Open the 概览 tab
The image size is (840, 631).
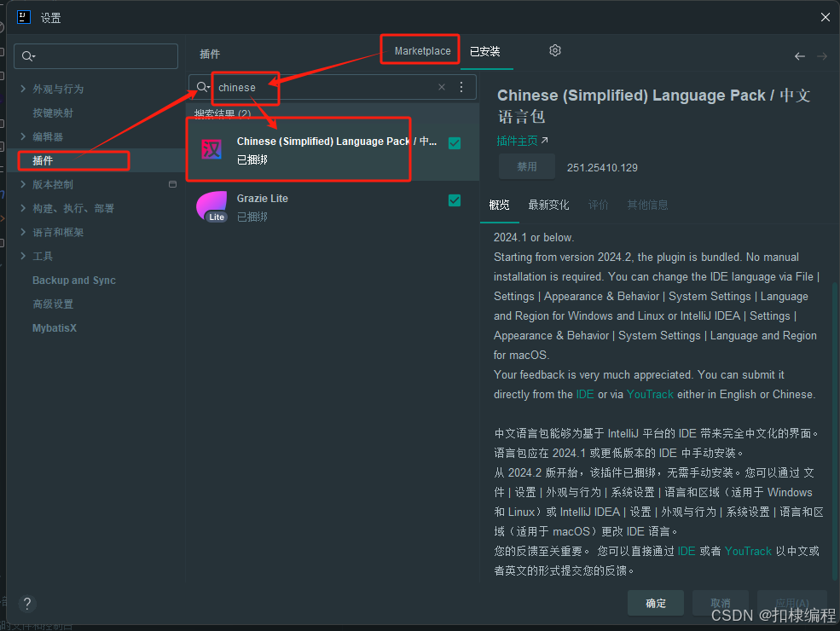499,205
